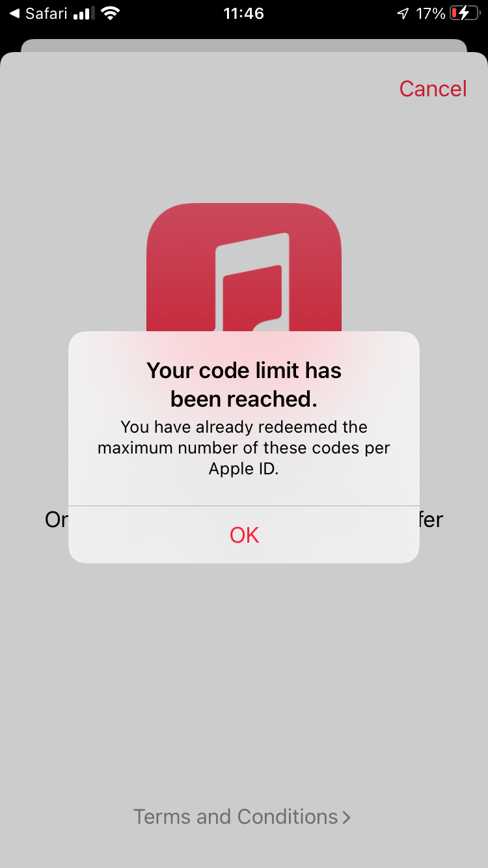Tap the red Apple Music note icon
The image size is (488, 868).
click(x=244, y=268)
